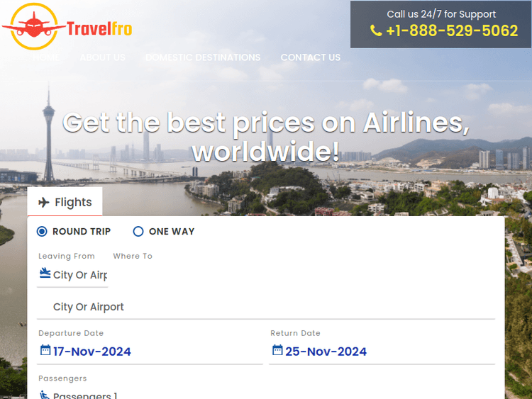
Task: Select the Round Trip radio button
Action: pyautogui.click(x=42, y=231)
